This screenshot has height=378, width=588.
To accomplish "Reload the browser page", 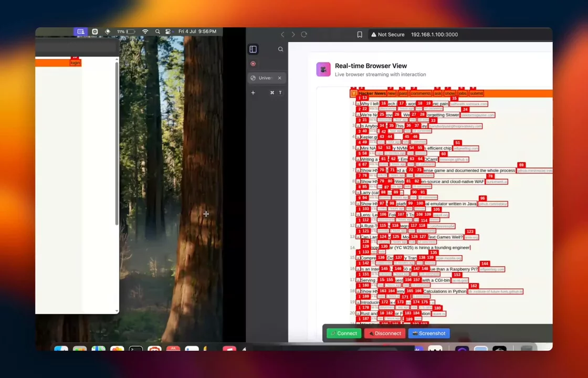I will click(x=304, y=35).
